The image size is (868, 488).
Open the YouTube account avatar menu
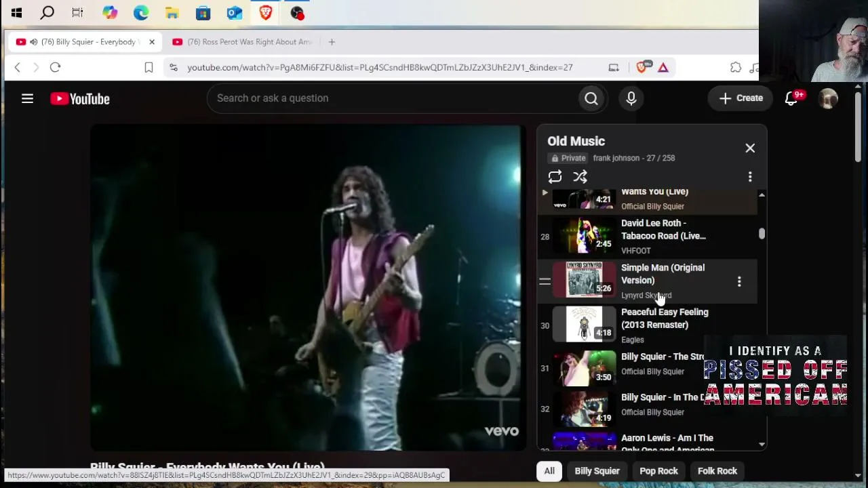[828, 99]
